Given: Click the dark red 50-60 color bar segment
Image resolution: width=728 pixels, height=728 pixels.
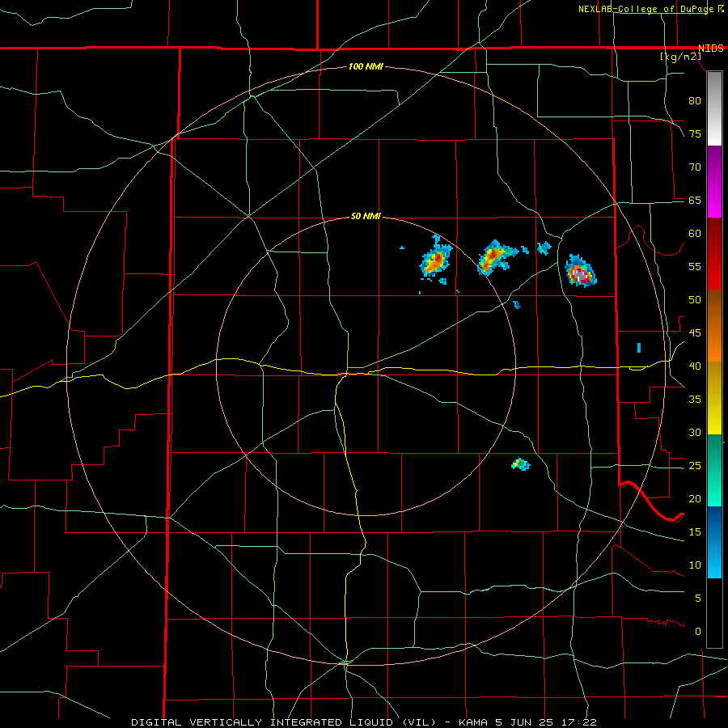Looking at the screenshot, I should coord(714,253).
